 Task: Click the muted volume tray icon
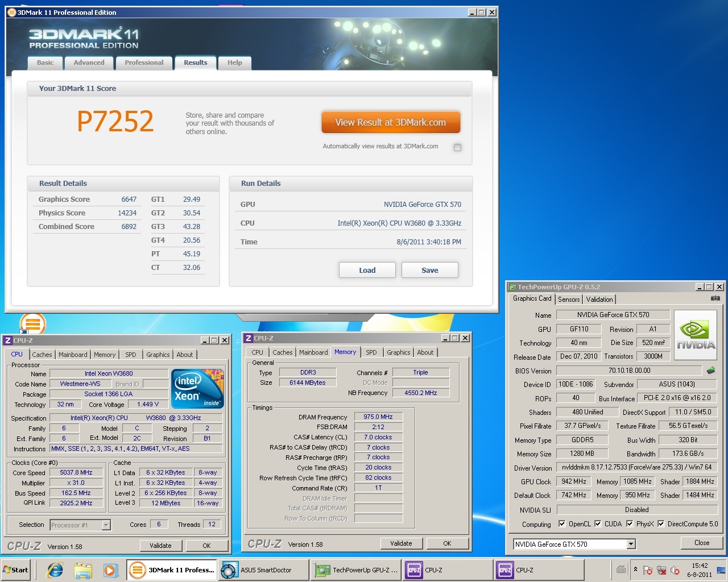coord(675,570)
